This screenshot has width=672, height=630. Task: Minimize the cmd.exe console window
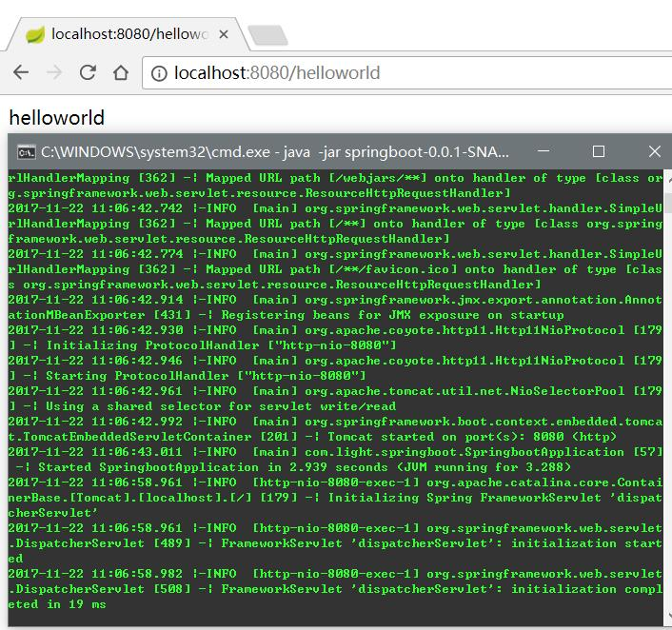[x=544, y=151]
